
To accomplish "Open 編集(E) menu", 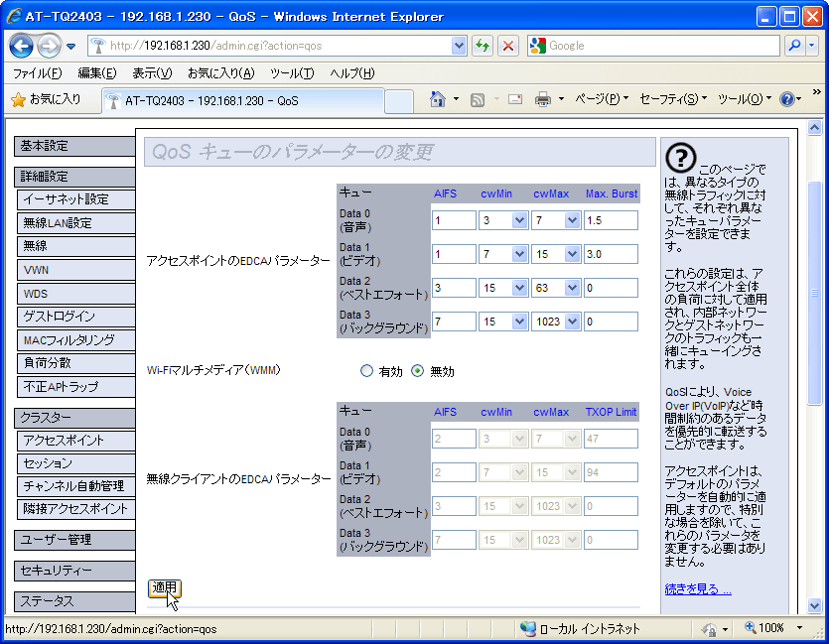I will pyautogui.click(x=96, y=73).
